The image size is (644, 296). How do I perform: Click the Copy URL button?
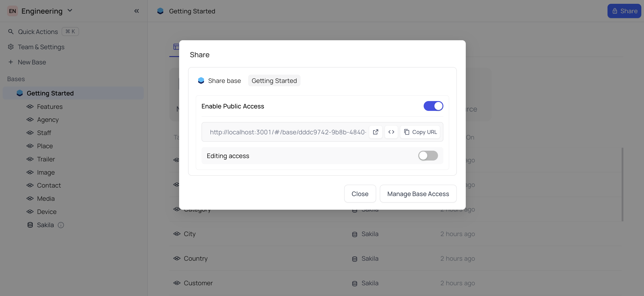[x=420, y=132]
